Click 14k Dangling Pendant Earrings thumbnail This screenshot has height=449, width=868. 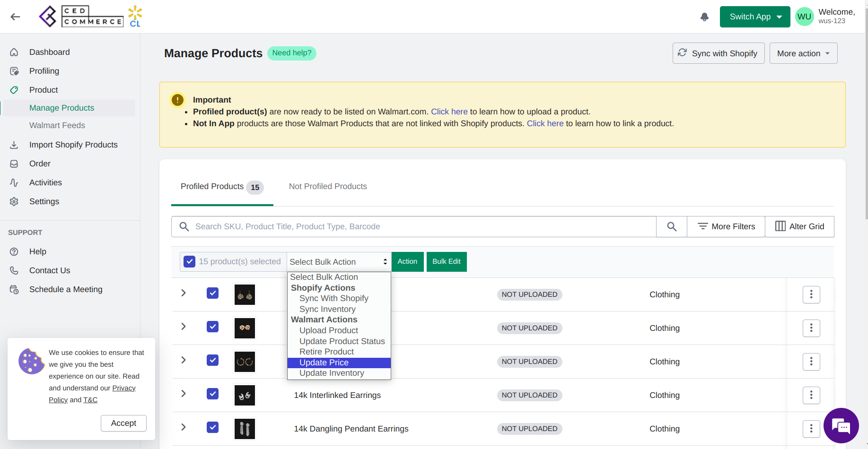pyautogui.click(x=245, y=429)
